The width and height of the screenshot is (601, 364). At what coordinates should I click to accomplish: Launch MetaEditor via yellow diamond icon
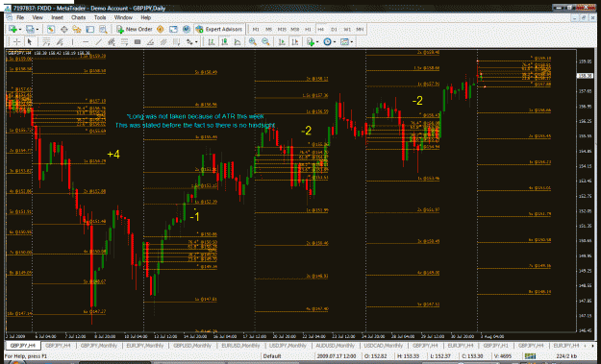coord(161,29)
